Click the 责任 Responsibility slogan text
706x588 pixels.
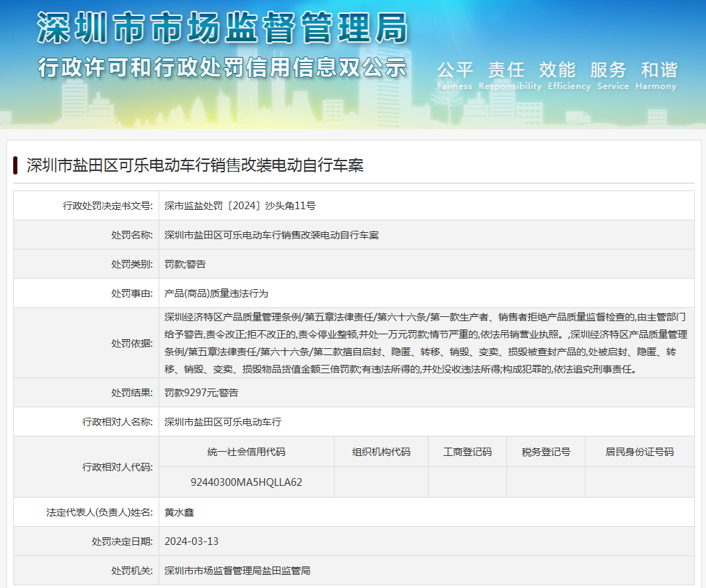510,75
